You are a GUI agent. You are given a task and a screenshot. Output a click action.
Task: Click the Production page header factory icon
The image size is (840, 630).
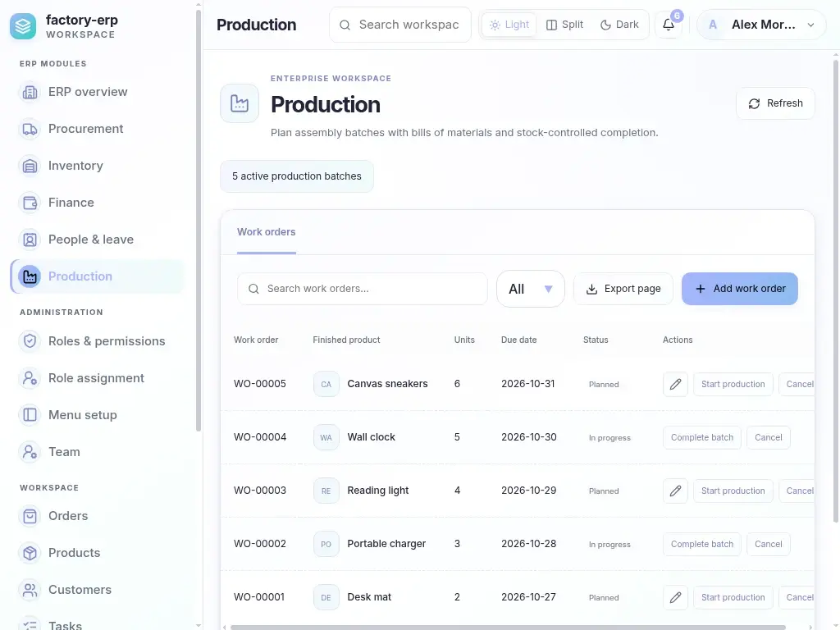coord(240,103)
